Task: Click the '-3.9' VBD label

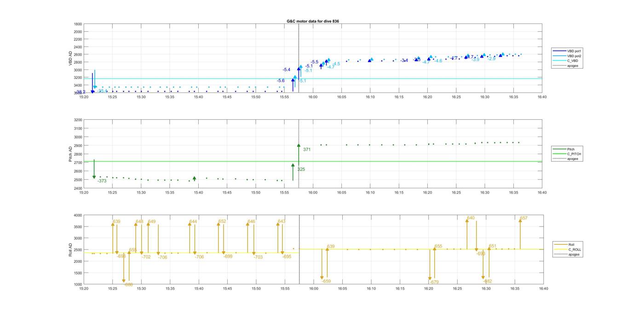Action: point(475,59)
